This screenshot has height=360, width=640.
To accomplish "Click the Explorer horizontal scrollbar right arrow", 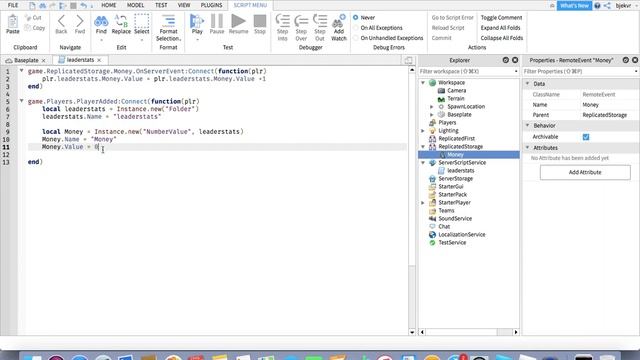I will (x=516, y=332).
